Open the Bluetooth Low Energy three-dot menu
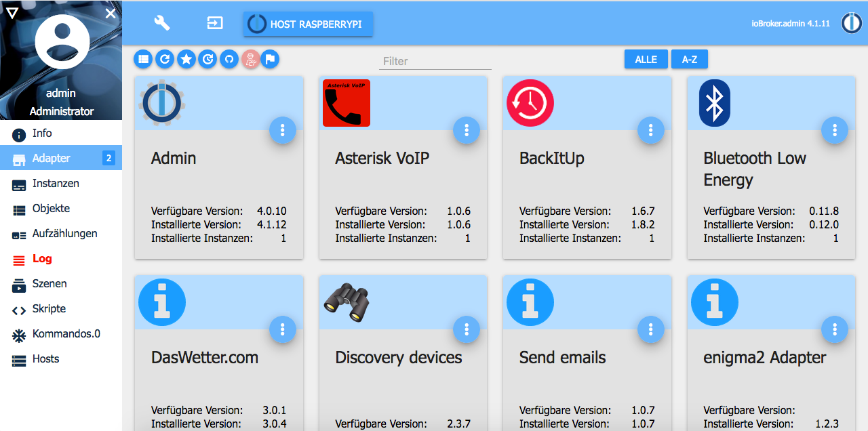This screenshot has height=431, width=868. (x=835, y=130)
